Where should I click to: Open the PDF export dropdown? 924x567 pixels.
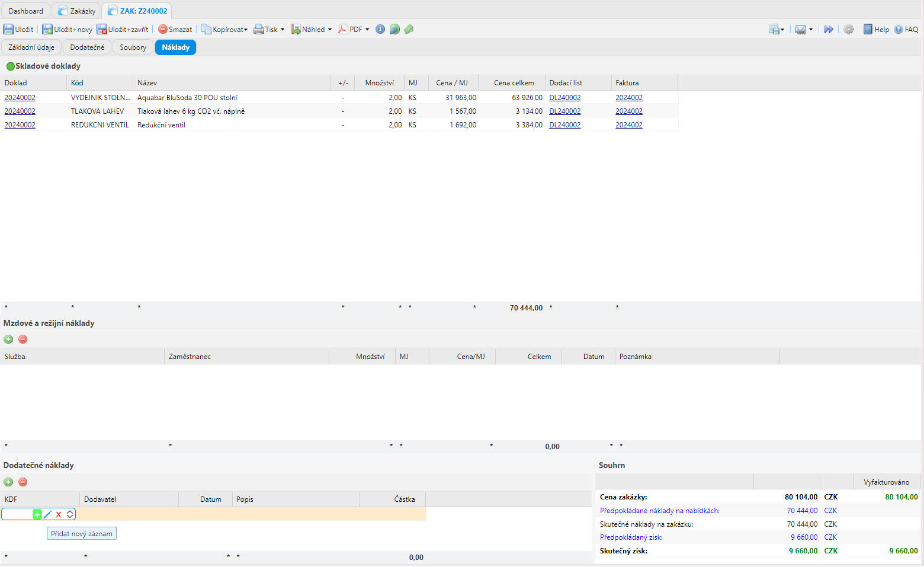354,29
